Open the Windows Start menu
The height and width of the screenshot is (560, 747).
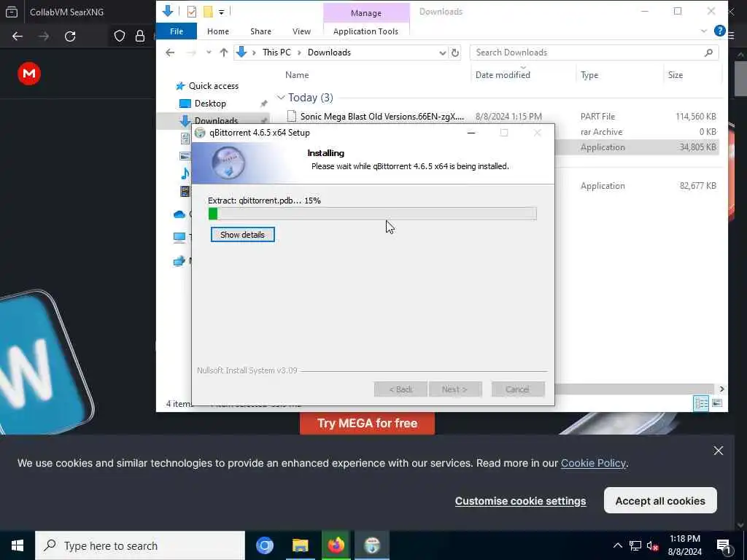pos(18,545)
